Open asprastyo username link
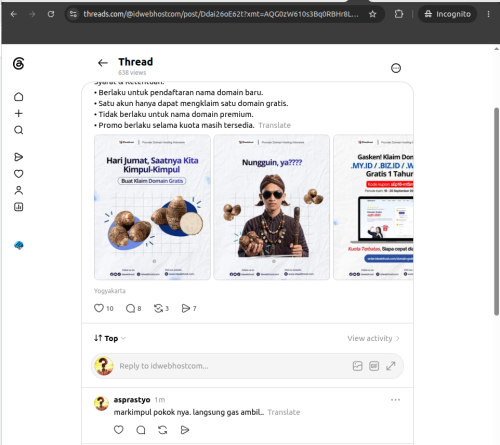This screenshot has width=500, height=445. [x=132, y=400]
